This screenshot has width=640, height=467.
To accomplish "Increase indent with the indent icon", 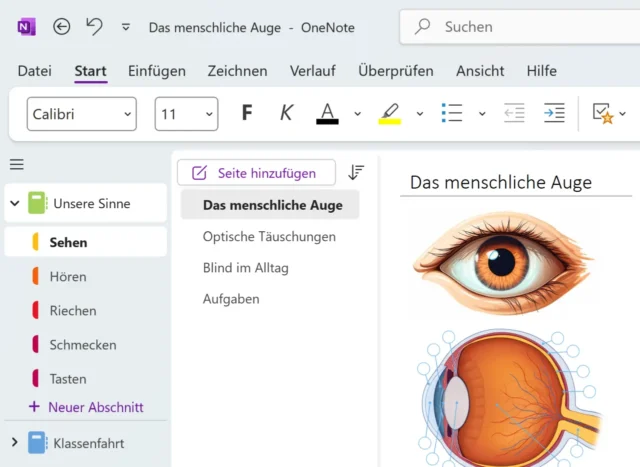I will click(554, 113).
